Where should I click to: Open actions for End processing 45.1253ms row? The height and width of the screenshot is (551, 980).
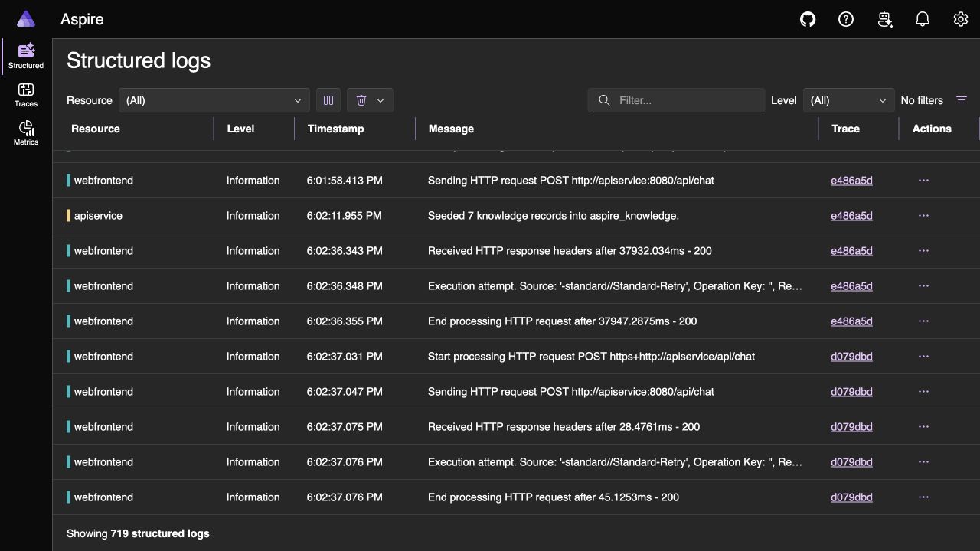(923, 497)
